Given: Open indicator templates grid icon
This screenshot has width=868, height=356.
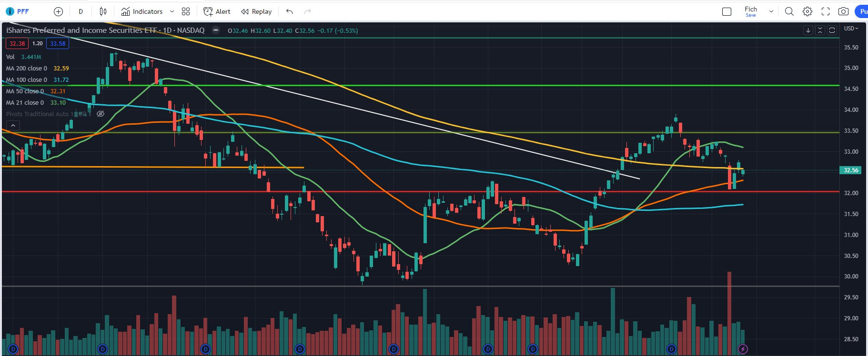Looking at the screenshot, I should pos(186,11).
